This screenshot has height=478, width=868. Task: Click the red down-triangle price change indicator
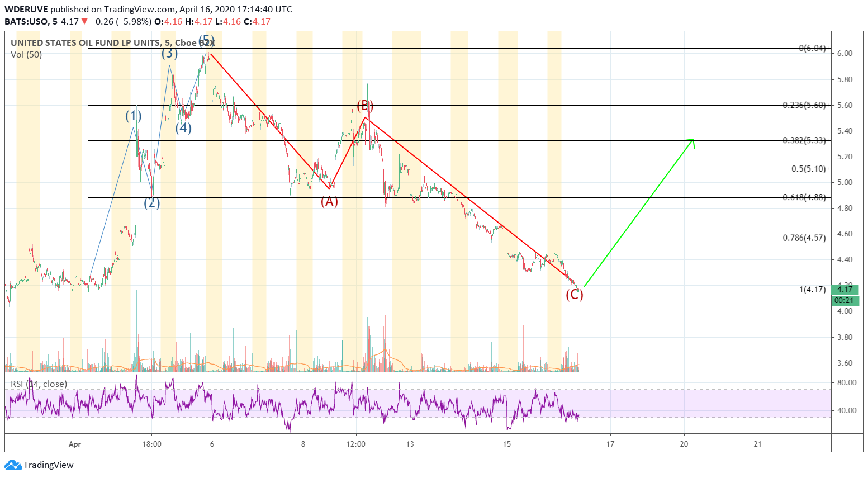tap(84, 22)
